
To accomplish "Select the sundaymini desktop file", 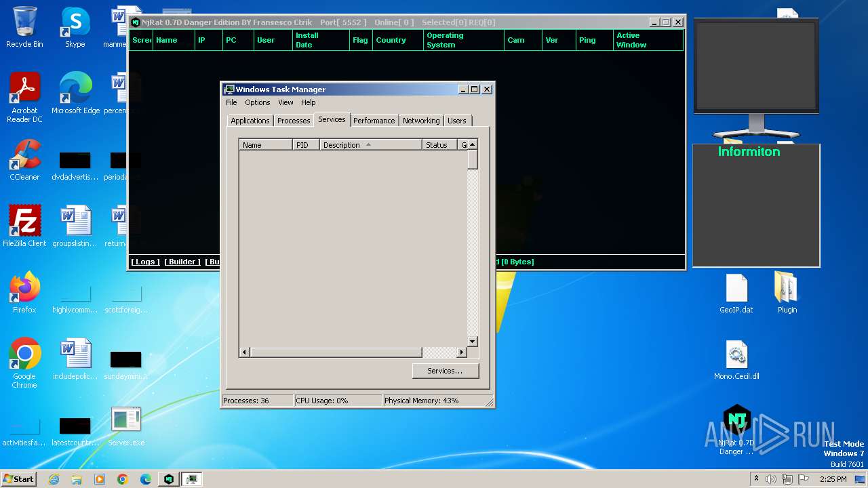I will click(x=126, y=363).
